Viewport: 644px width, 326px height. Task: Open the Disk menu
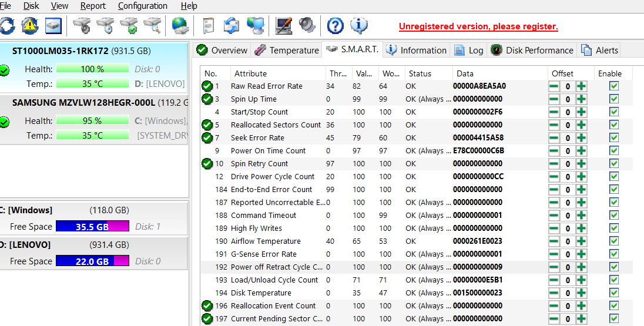point(31,6)
